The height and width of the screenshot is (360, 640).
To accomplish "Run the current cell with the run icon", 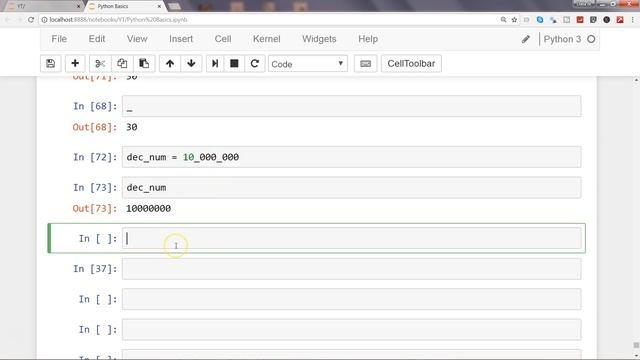I will [215, 64].
